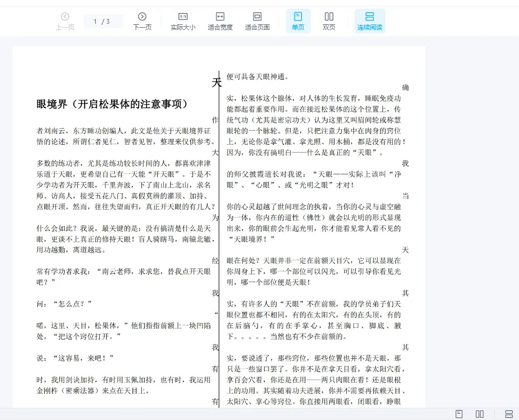The image size is (519, 420).
Task: Fit whole page in view (适合页面)
Action: click(x=257, y=21)
